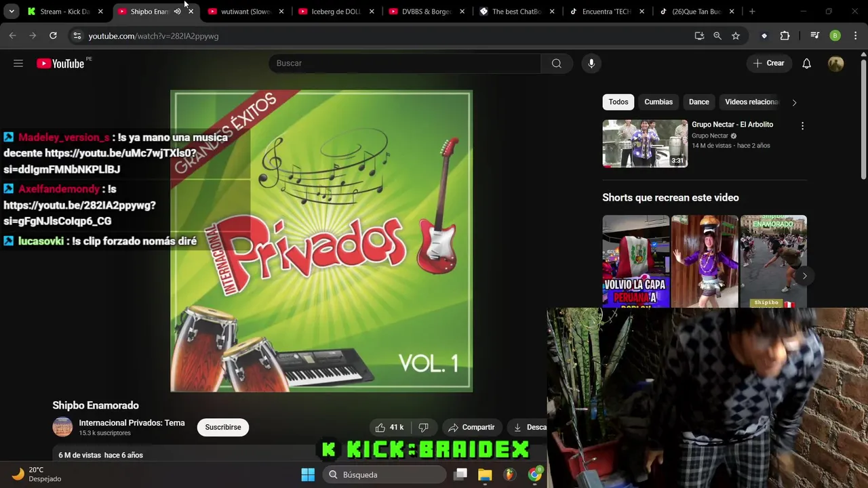
Task: Install or cast icon in address bar
Action: (699, 36)
